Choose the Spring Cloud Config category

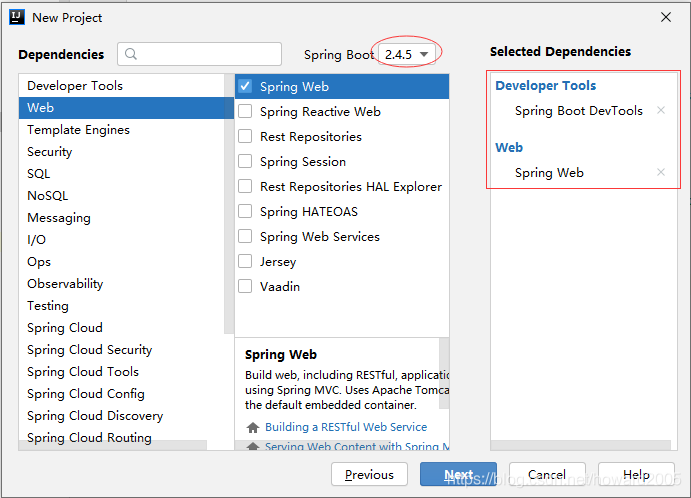[86, 394]
